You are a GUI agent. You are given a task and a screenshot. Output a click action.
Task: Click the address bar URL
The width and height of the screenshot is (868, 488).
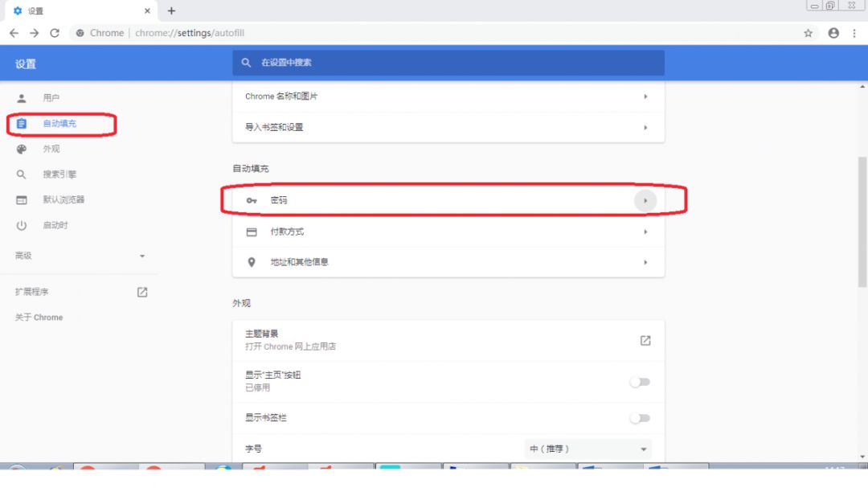pos(190,33)
